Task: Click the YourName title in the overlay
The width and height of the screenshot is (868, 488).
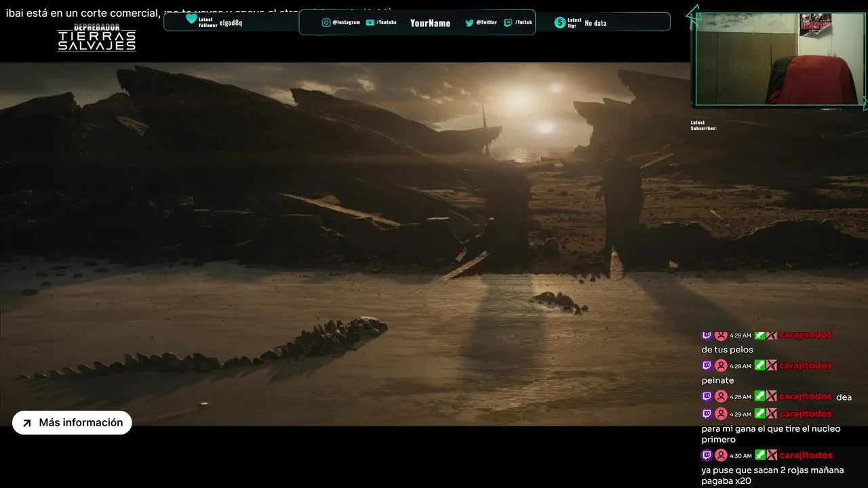Action: [430, 23]
